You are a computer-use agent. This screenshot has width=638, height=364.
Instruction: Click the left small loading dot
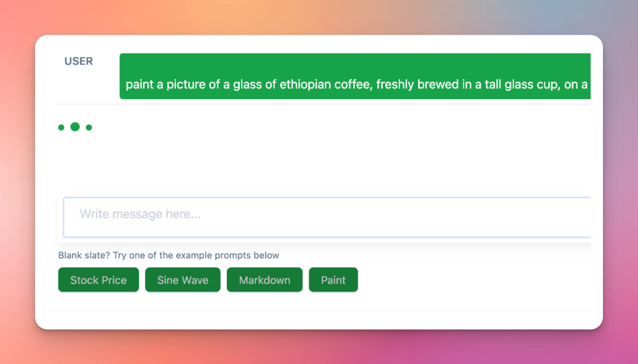pos(61,127)
